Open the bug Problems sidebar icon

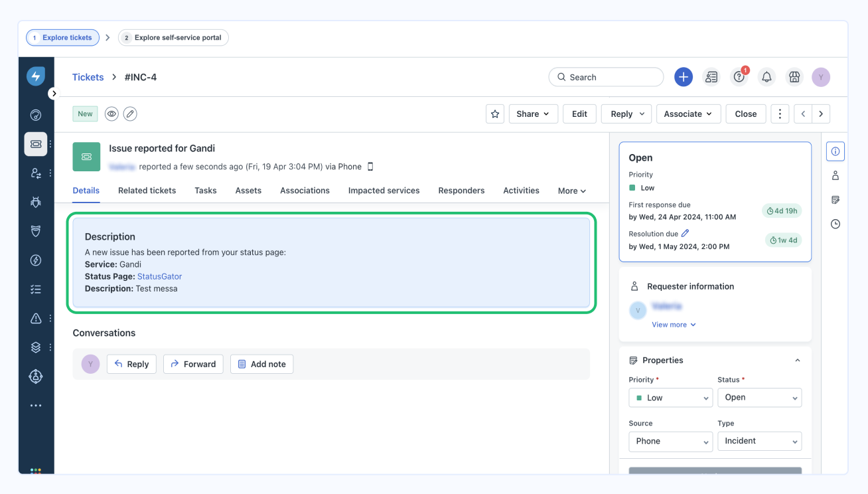(36, 202)
